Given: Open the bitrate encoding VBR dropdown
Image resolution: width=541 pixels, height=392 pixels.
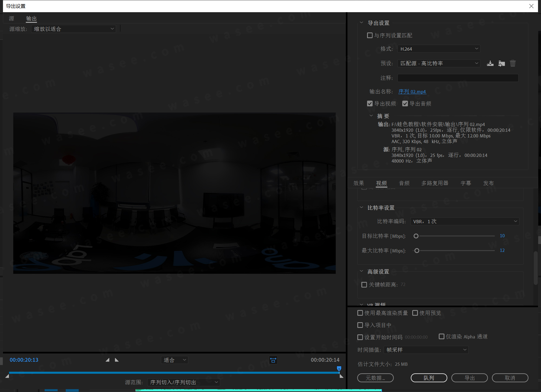Looking at the screenshot, I should tap(464, 221).
